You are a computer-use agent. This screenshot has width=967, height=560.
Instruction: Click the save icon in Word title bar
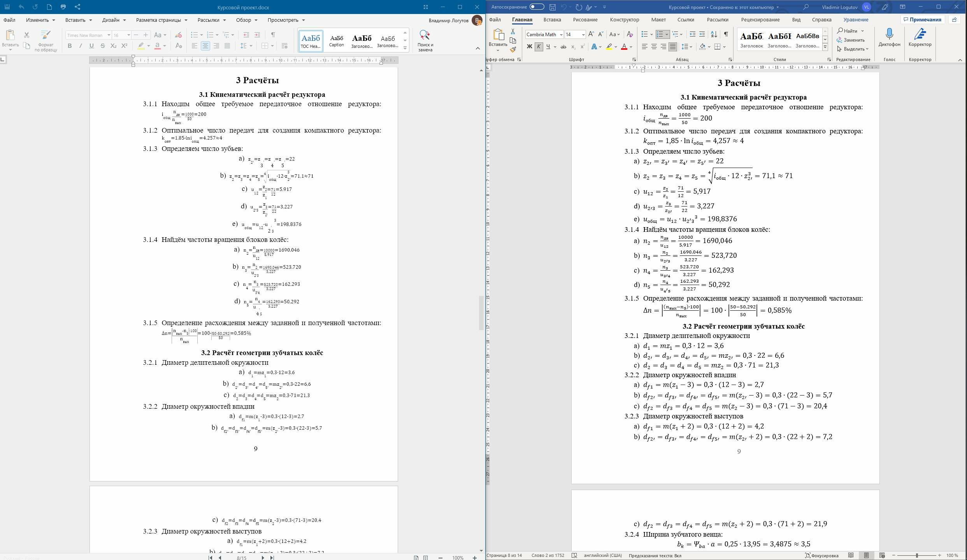point(553,7)
